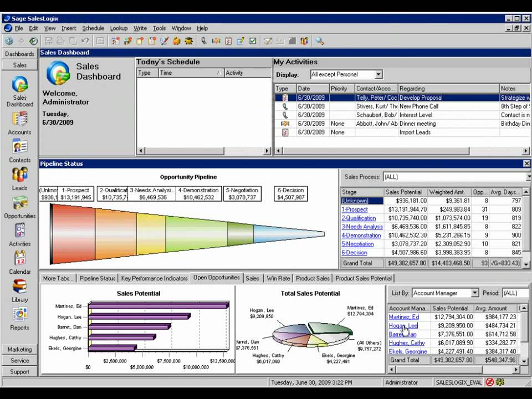Open the Martinez, Ed account manager link

point(404,317)
